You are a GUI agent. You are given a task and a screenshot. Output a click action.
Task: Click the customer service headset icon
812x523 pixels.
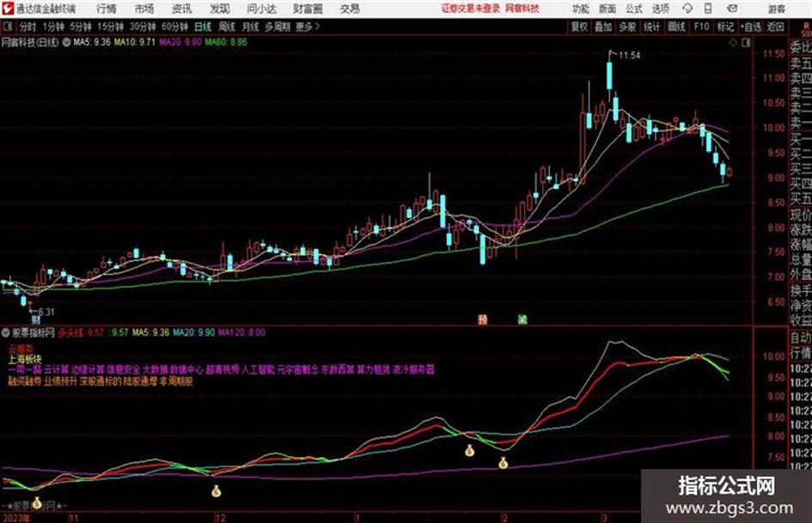click(687, 9)
